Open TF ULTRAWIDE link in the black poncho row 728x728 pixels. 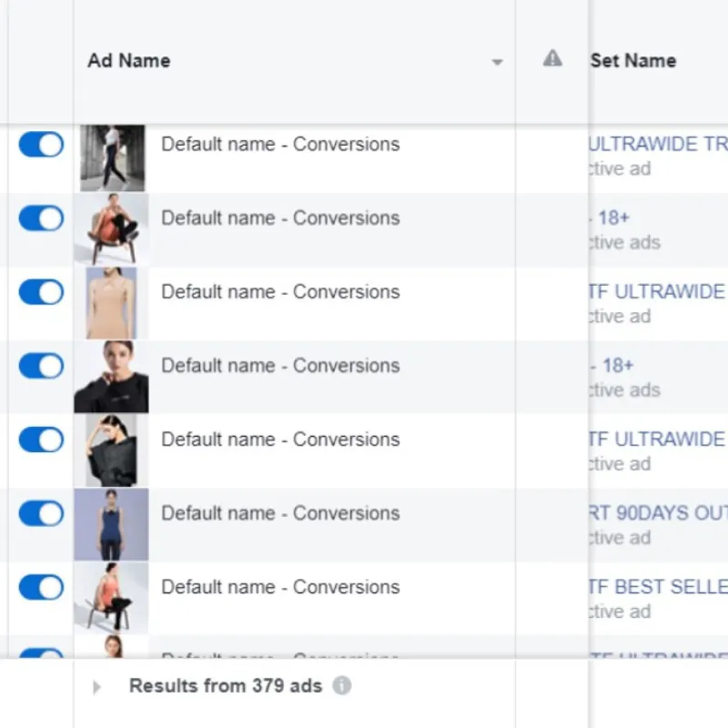pos(657,440)
